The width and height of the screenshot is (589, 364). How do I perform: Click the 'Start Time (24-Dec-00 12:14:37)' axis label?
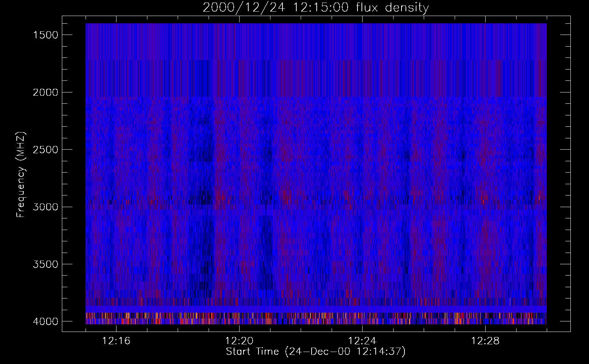pos(316,352)
